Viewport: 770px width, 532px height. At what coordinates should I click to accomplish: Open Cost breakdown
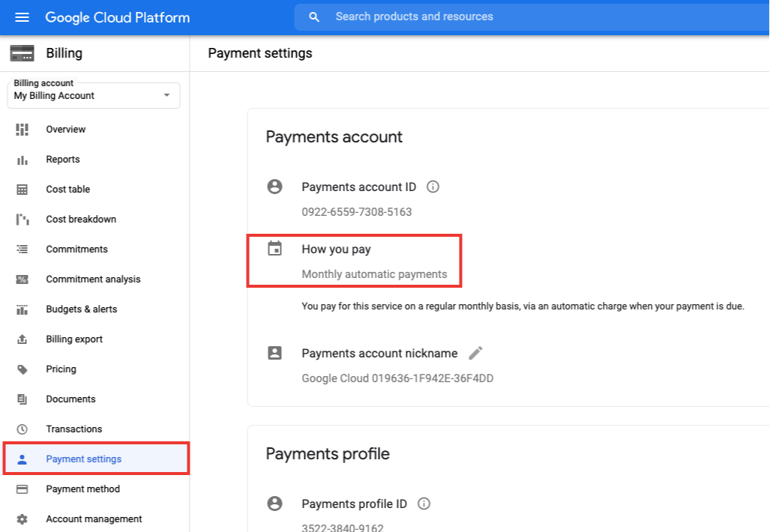[81, 220]
